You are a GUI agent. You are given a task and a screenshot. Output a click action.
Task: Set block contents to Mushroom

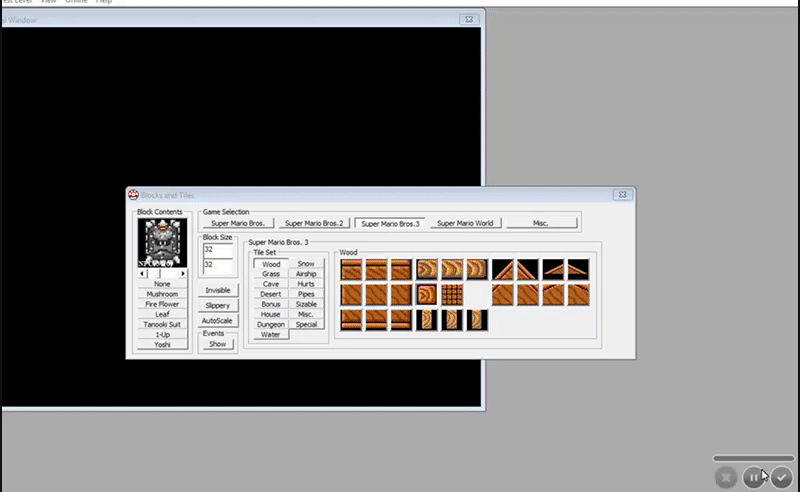tap(162, 294)
